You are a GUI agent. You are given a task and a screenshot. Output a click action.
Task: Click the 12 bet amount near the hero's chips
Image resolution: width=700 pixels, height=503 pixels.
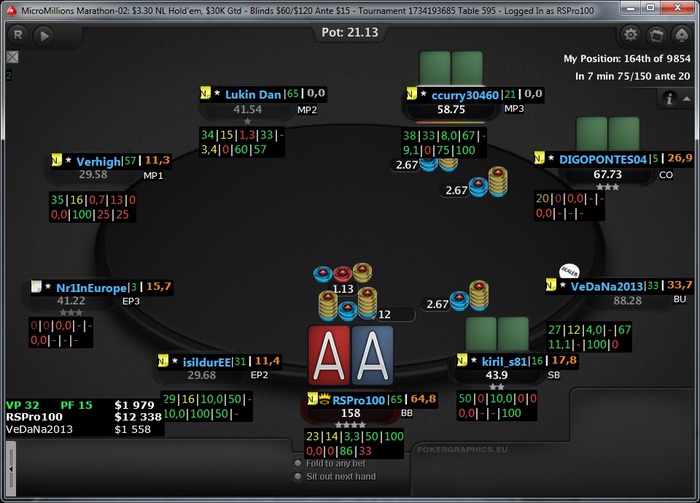pyautogui.click(x=384, y=314)
